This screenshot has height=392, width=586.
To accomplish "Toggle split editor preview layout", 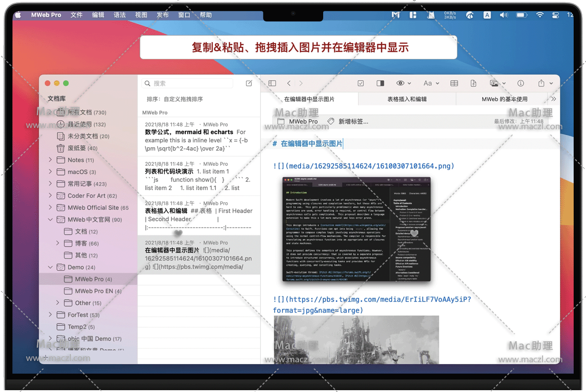I will coord(380,83).
